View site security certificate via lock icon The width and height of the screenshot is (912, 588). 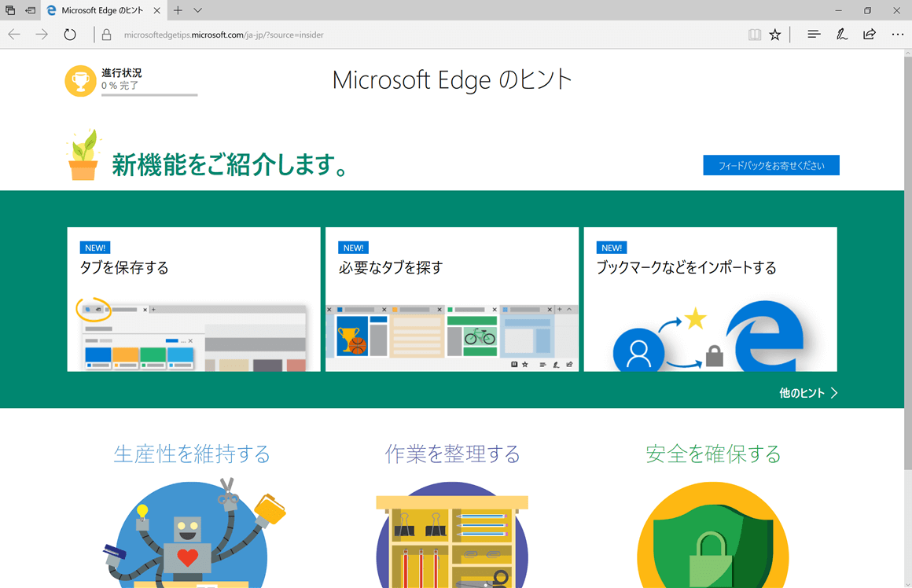[105, 35]
